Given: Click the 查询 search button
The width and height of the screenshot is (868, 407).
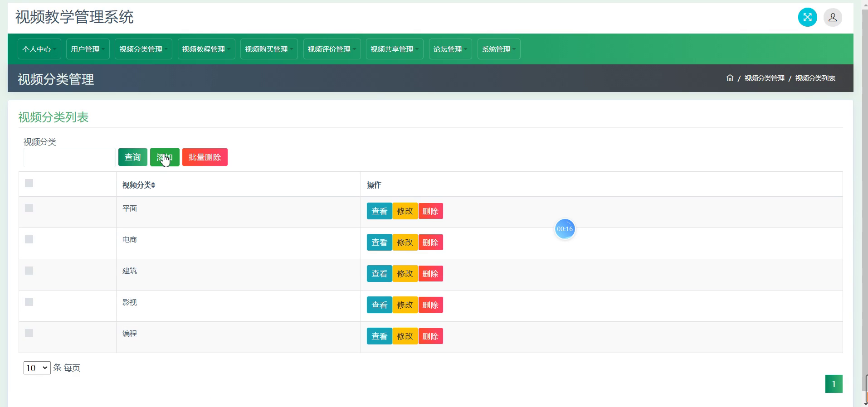Looking at the screenshot, I should coord(132,157).
